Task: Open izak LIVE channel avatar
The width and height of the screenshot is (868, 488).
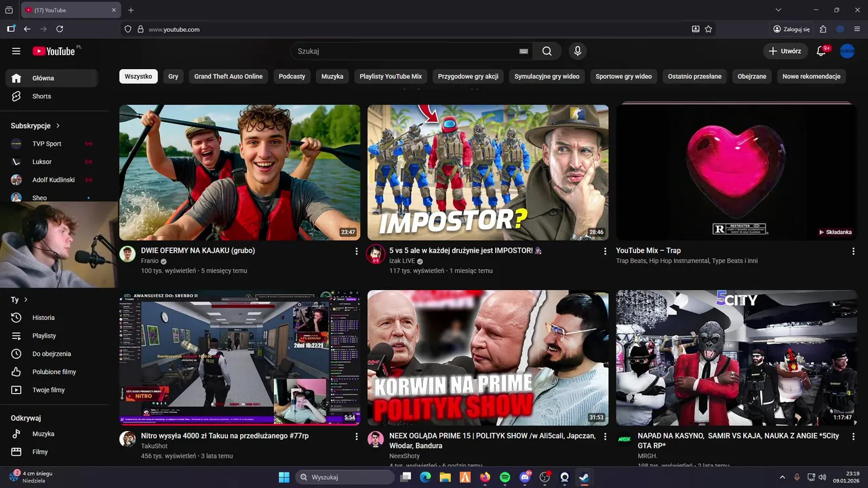Action: (x=376, y=254)
